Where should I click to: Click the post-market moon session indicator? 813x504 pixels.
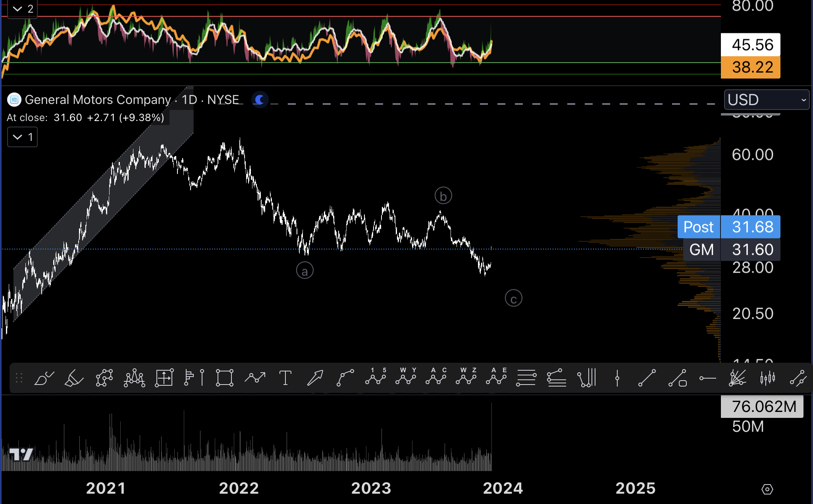[x=260, y=100]
